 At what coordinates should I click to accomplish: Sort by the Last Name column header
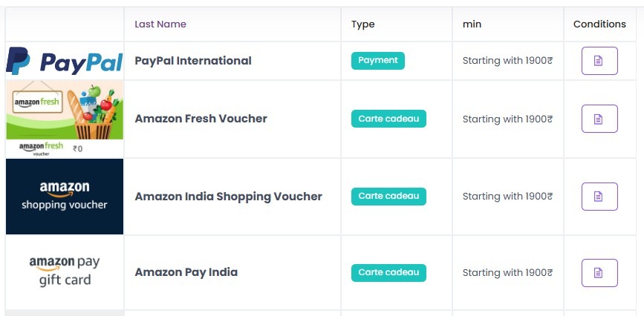point(160,24)
